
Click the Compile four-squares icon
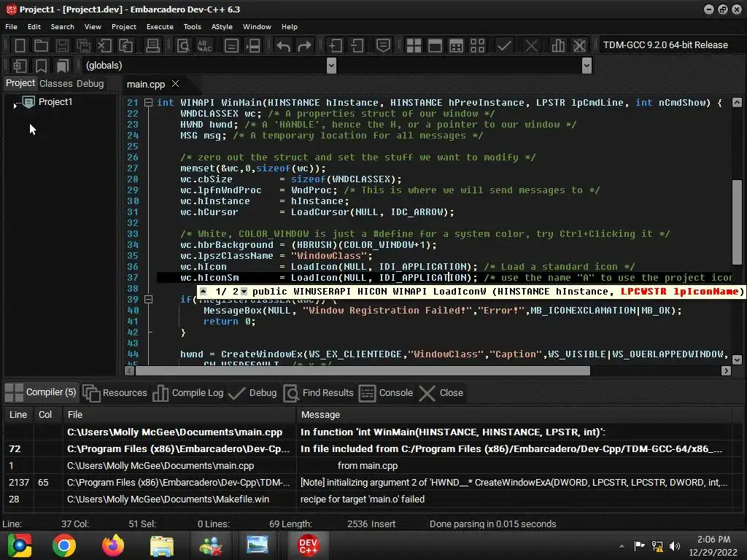(x=414, y=46)
